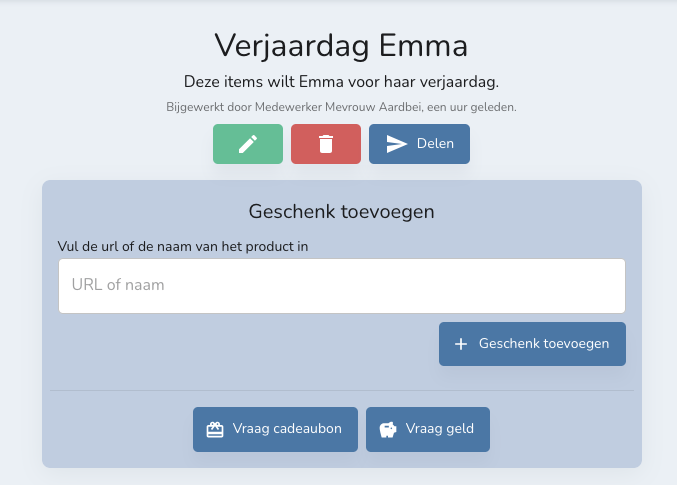The width and height of the screenshot is (677, 485).
Task: Click the paper plane share icon
Action: pos(396,144)
